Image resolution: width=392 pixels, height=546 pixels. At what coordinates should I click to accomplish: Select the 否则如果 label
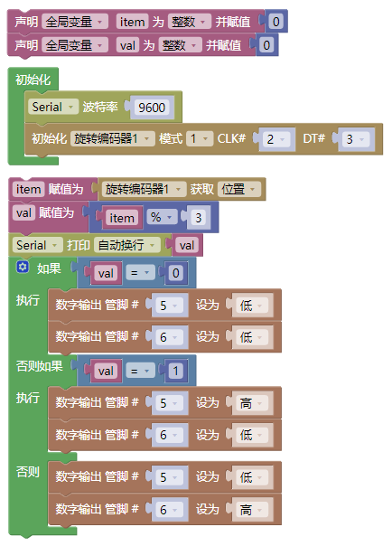tap(40, 366)
